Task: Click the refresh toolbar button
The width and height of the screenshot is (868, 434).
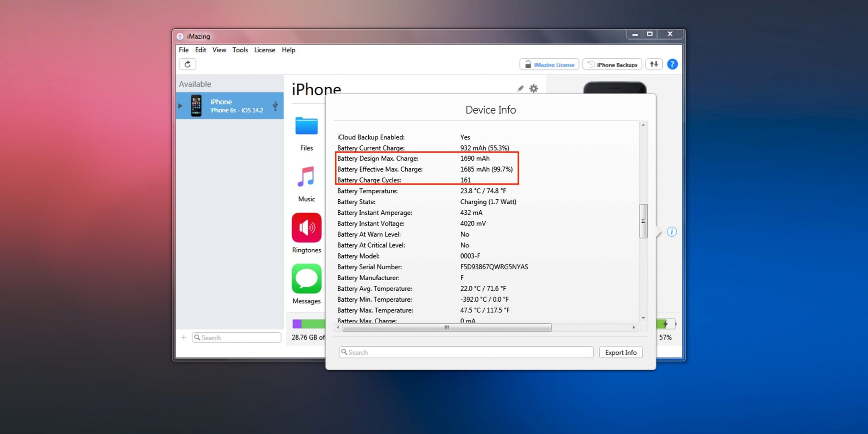Action: [x=187, y=64]
